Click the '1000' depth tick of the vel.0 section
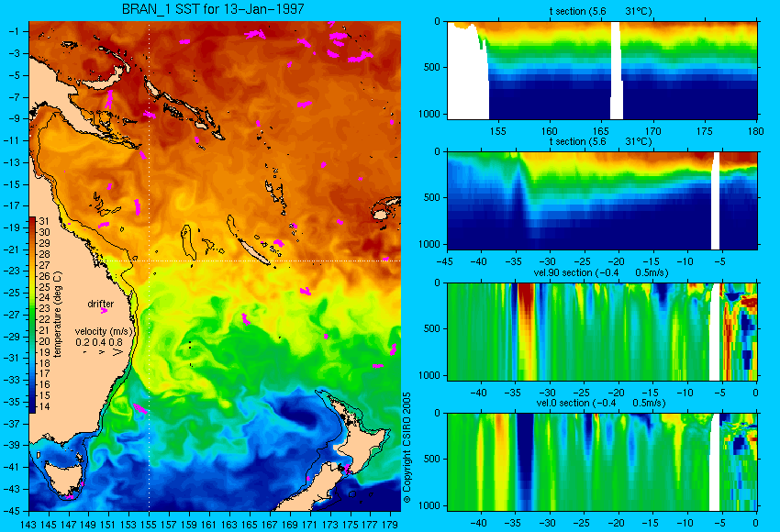Image resolution: width=780 pixels, height=532 pixels. (x=429, y=505)
